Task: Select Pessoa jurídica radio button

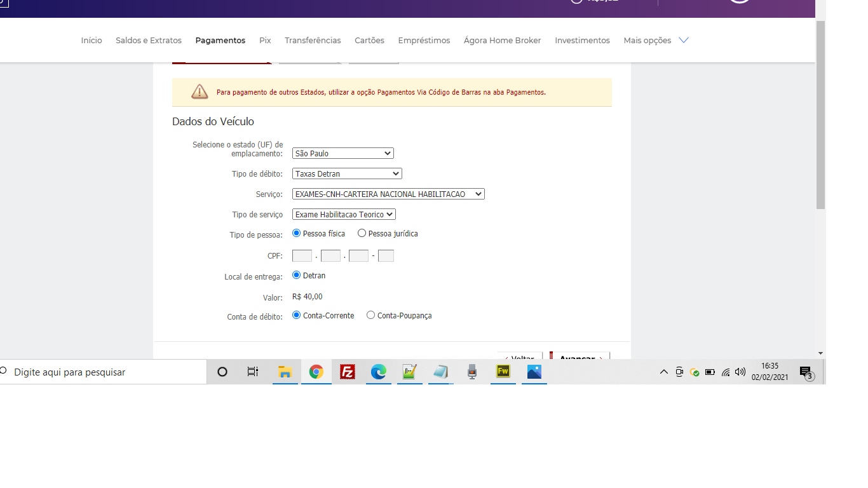Action: click(362, 233)
